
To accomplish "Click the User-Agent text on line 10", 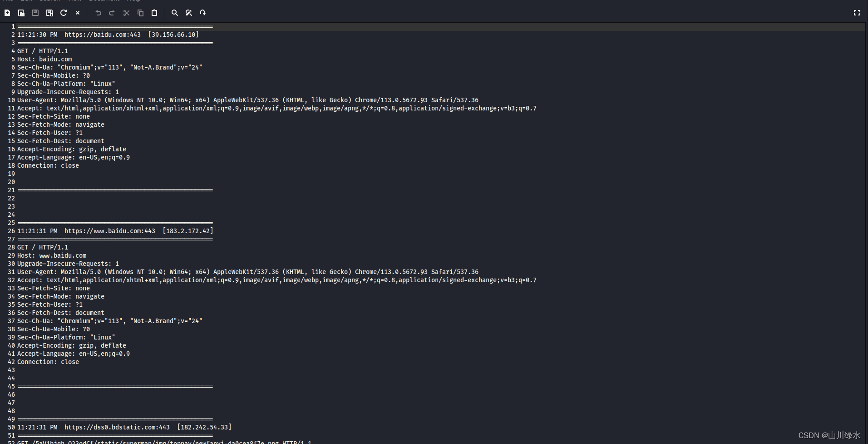I will (248, 100).
